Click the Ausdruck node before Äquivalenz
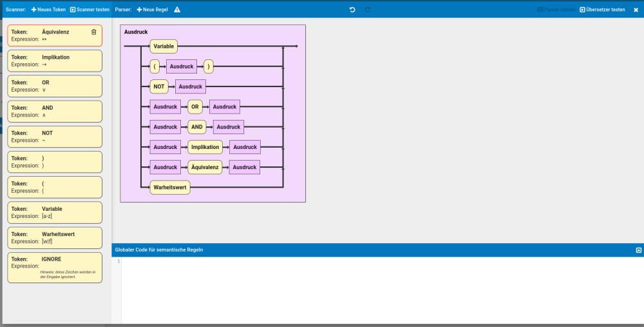This screenshot has height=327, width=644. click(165, 168)
